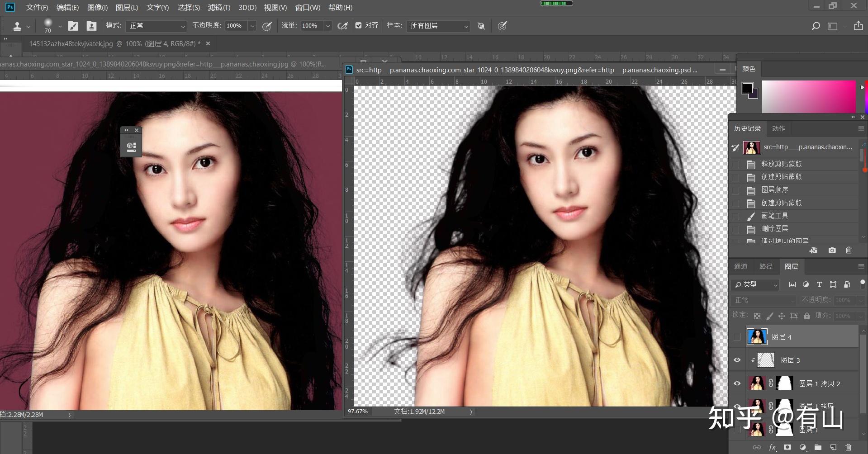Image resolution: width=868 pixels, height=454 pixels.
Task: Open the Brush Settings panel icon
Action: (73, 26)
